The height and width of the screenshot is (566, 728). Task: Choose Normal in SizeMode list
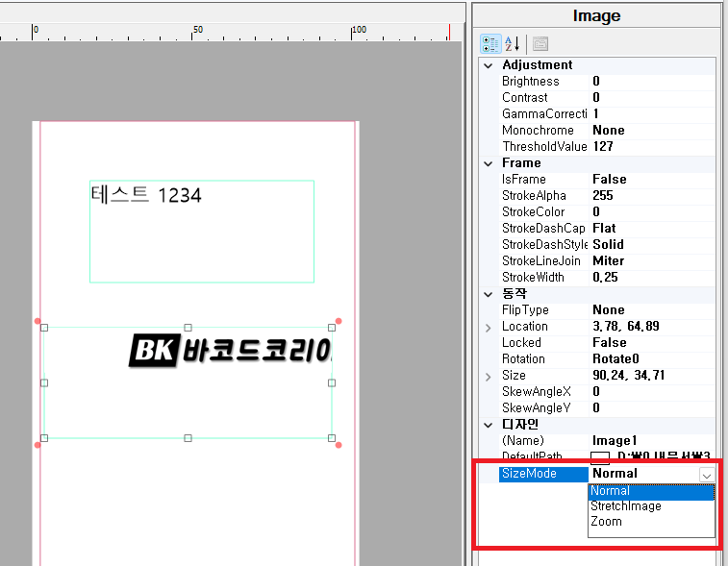651,491
